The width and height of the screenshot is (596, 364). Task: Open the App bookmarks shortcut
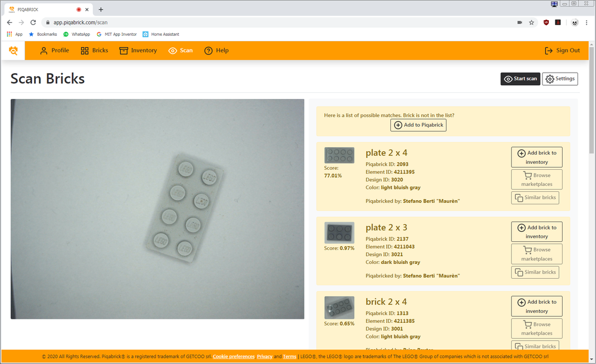(x=15, y=34)
